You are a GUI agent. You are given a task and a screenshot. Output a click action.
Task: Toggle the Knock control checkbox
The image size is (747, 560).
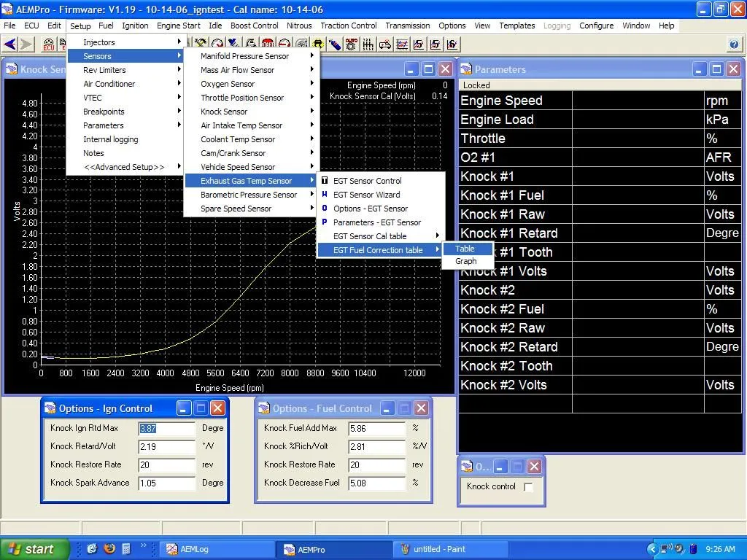pyautogui.click(x=528, y=487)
